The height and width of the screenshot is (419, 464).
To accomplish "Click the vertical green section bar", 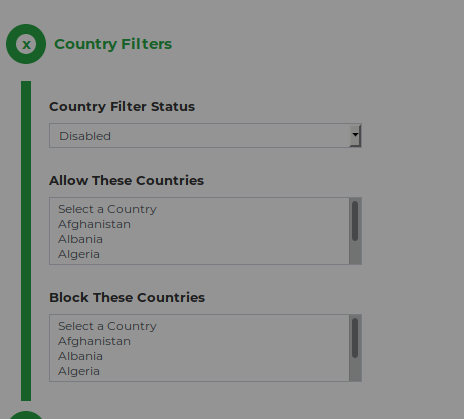I will 26,241.
